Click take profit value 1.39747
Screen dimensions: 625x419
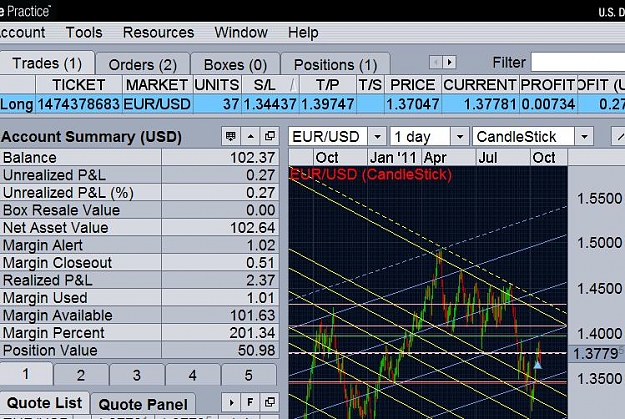tap(328, 104)
